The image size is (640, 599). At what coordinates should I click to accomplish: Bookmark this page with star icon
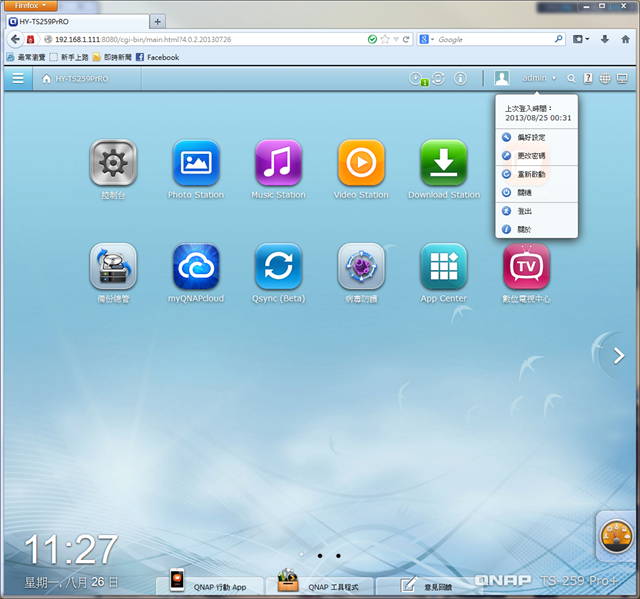tap(385, 39)
